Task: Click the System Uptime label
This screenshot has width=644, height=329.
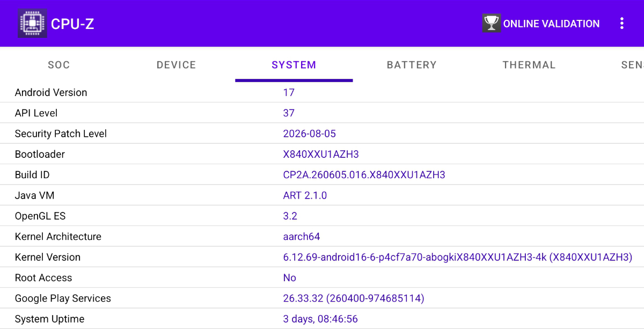Action: click(49, 319)
